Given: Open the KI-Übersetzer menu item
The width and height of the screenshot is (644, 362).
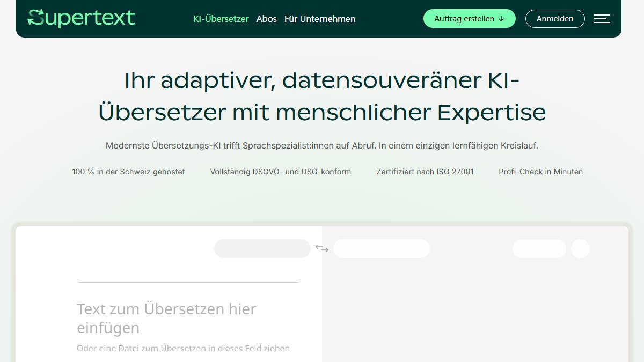Looking at the screenshot, I should click(221, 19).
